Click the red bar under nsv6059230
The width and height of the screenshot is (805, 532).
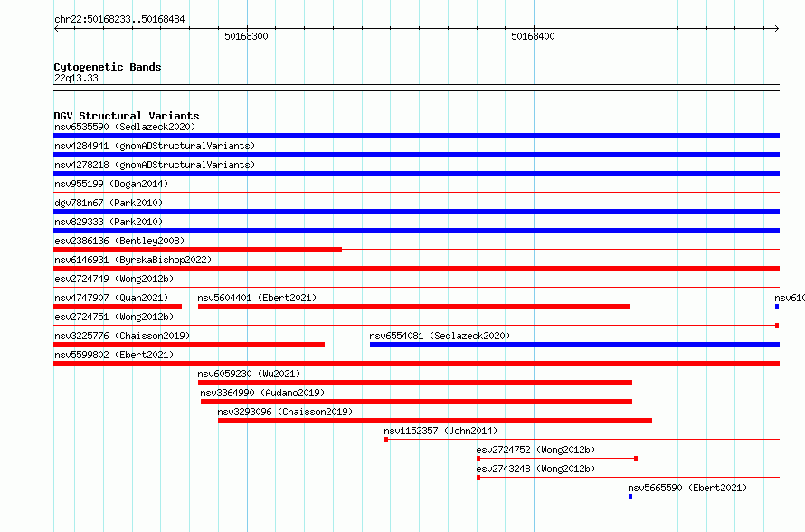(x=415, y=383)
